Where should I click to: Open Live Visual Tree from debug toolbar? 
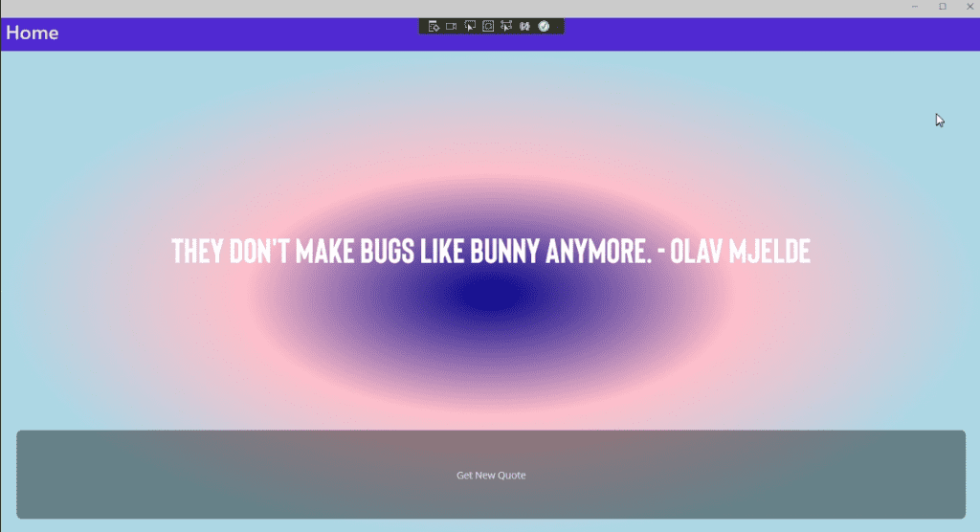click(434, 26)
